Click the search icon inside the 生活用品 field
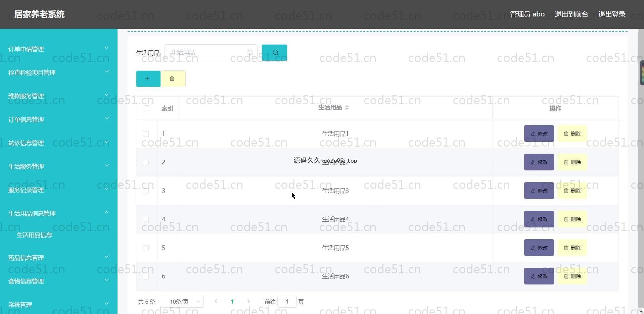 coord(250,53)
